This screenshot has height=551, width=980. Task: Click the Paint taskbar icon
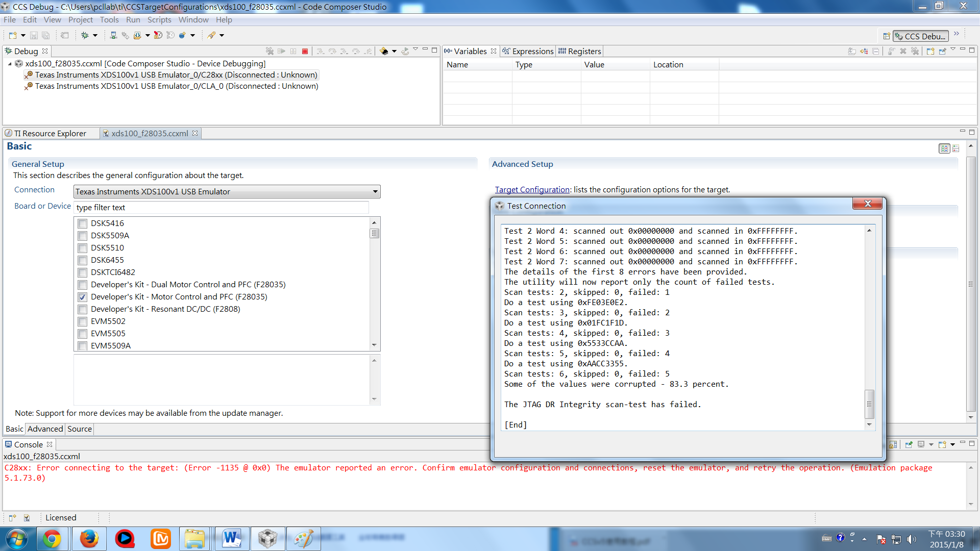(x=304, y=539)
